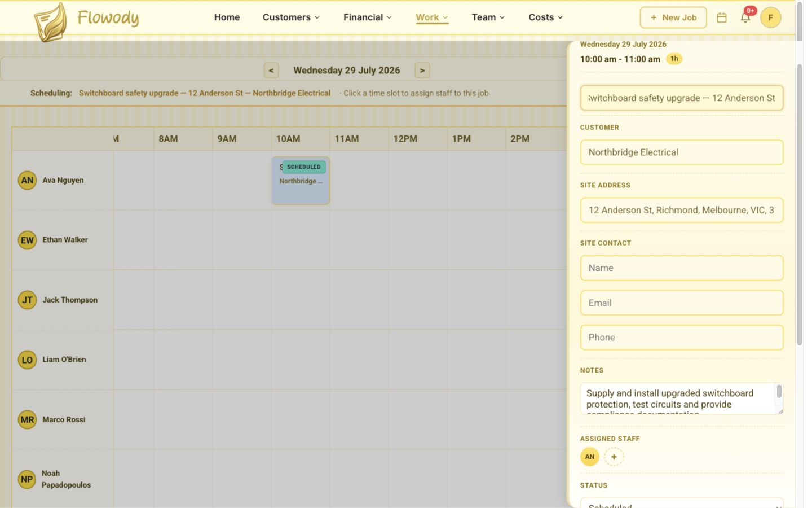Select Ava Nguyen staff name

click(63, 180)
